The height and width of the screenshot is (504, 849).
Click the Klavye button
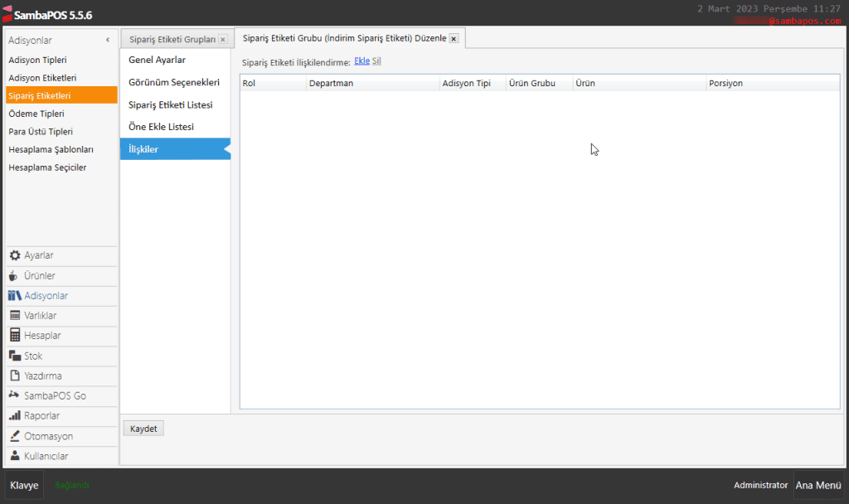point(24,485)
